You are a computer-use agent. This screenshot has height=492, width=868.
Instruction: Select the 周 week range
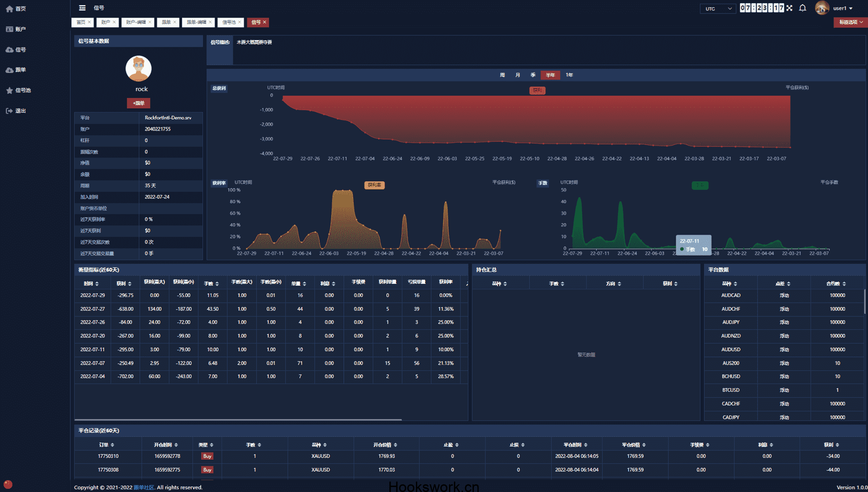pos(502,75)
